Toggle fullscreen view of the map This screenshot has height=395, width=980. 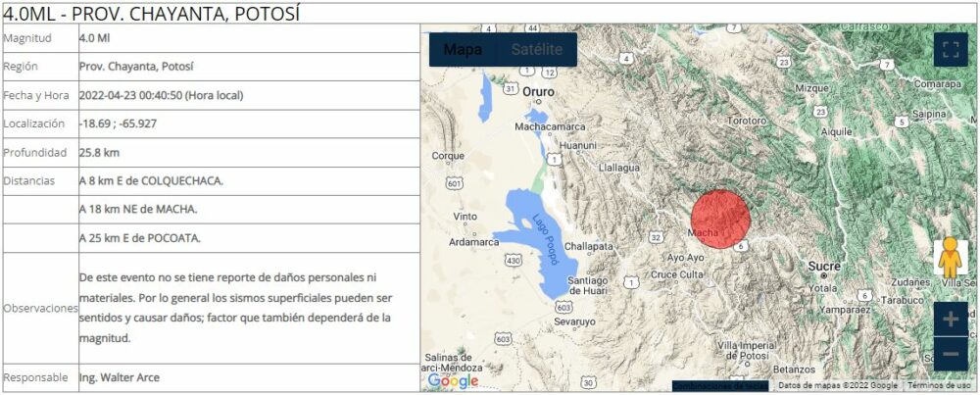click(950, 50)
